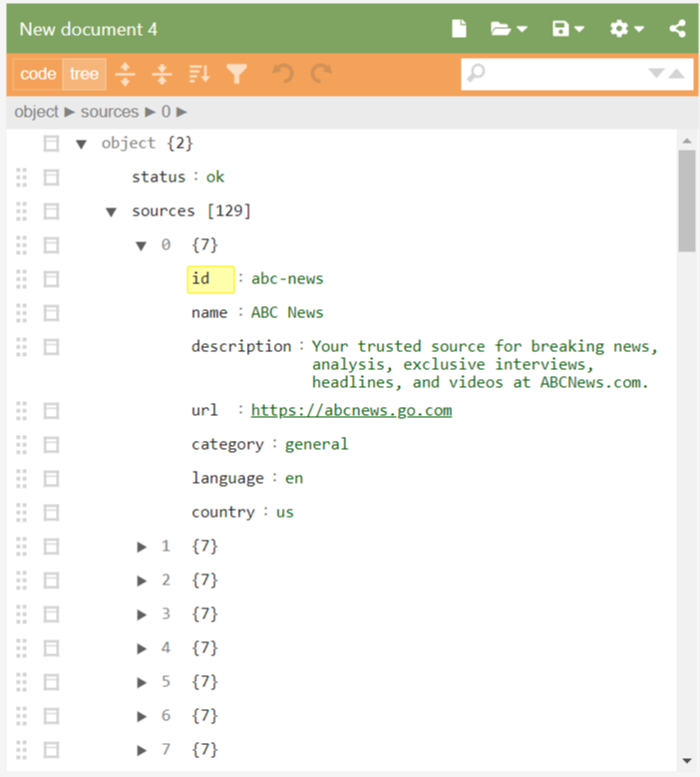
Task: Undo the last action
Action: click(284, 74)
